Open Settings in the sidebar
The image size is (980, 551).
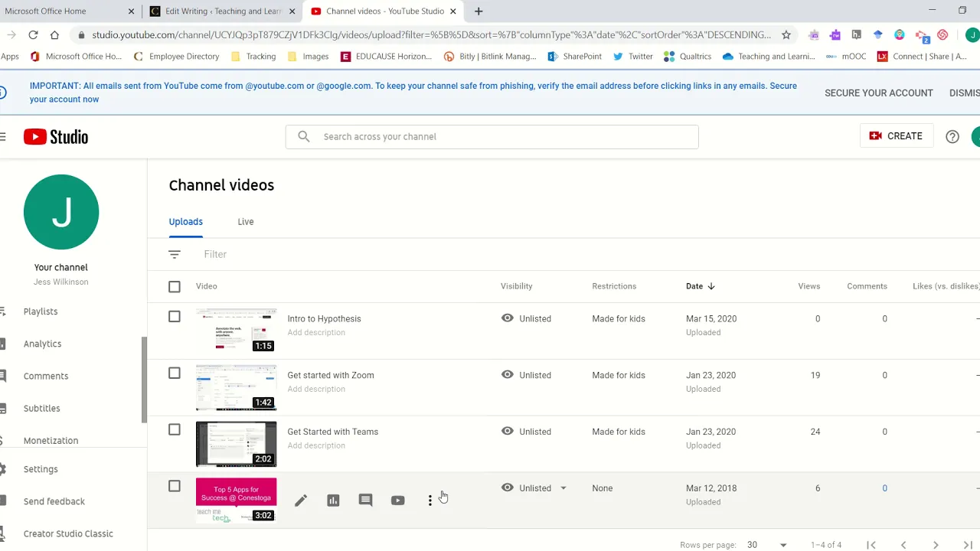click(41, 469)
